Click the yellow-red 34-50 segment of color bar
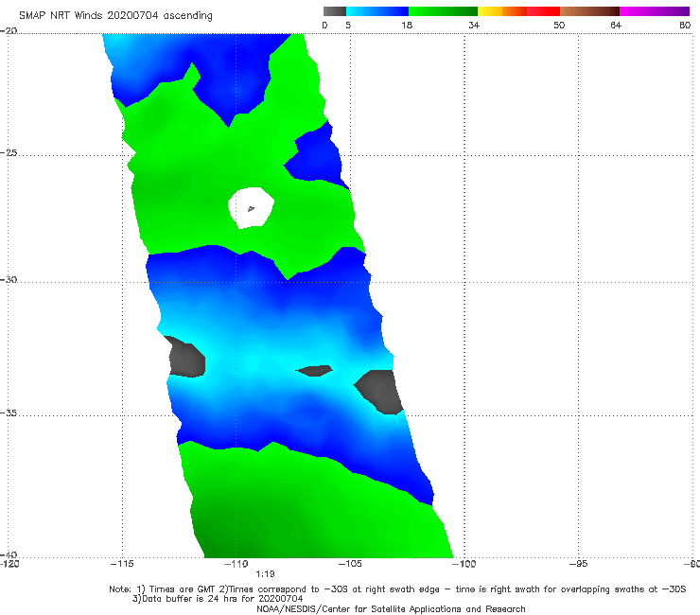Screen dimensions: 700x615 (518, 11)
